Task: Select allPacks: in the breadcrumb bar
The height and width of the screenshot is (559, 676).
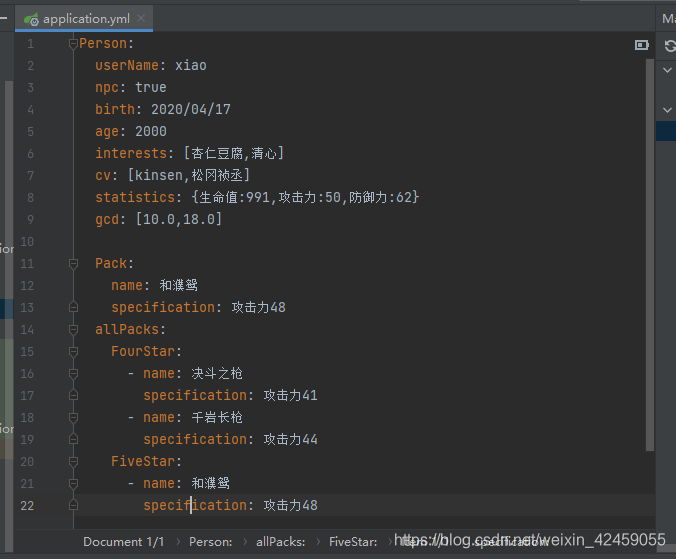Action: [x=281, y=542]
